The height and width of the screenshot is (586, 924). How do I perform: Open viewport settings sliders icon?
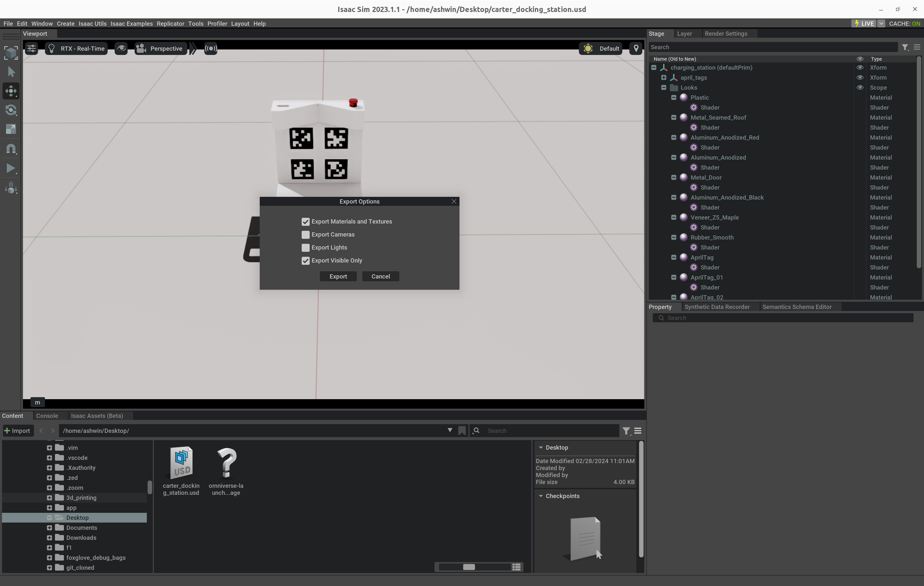[31, 48]
